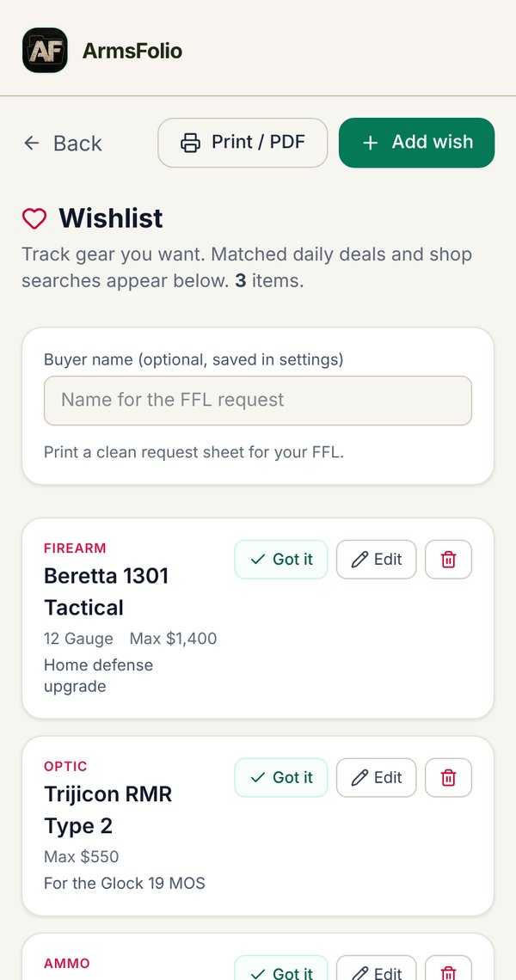This screenshot has height=980, width=516.
Task: Edit the Ammo wishlist entry
Action: pyautogui.click(x=376, y=969)
